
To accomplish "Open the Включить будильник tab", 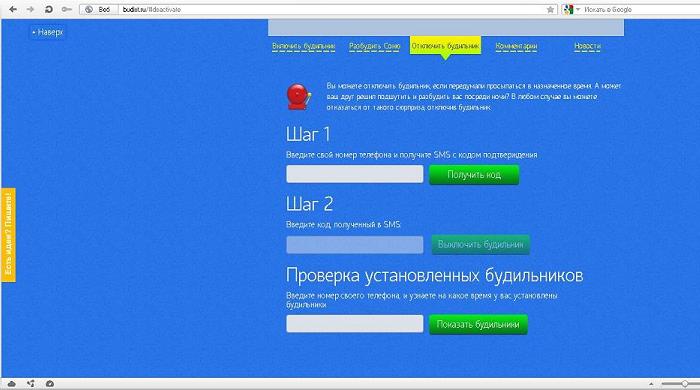I will click(x=304, y=46).
